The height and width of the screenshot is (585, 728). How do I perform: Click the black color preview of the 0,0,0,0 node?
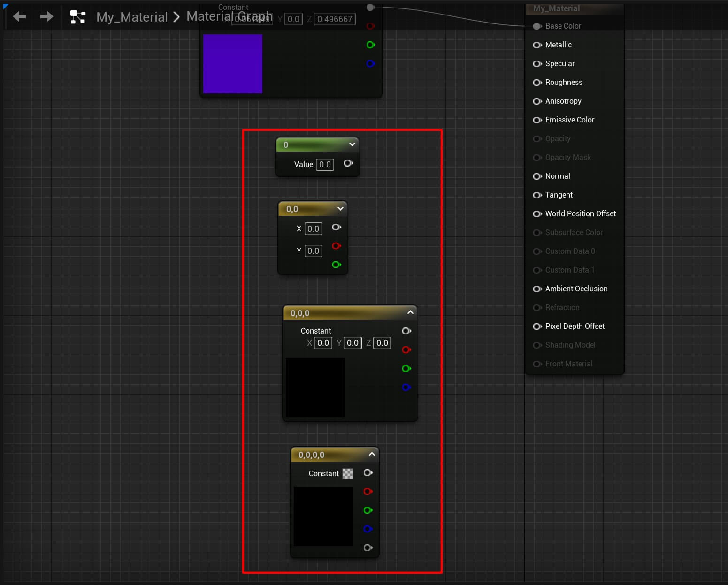[x=323, y=517]
